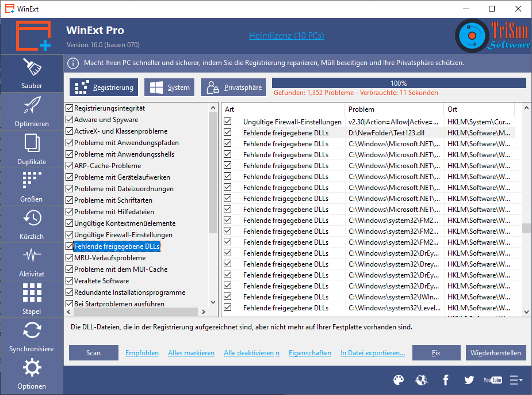This screenshot has height=395, width=532.
Task: Open the Stapel batch section
Action: click(32, 299)
